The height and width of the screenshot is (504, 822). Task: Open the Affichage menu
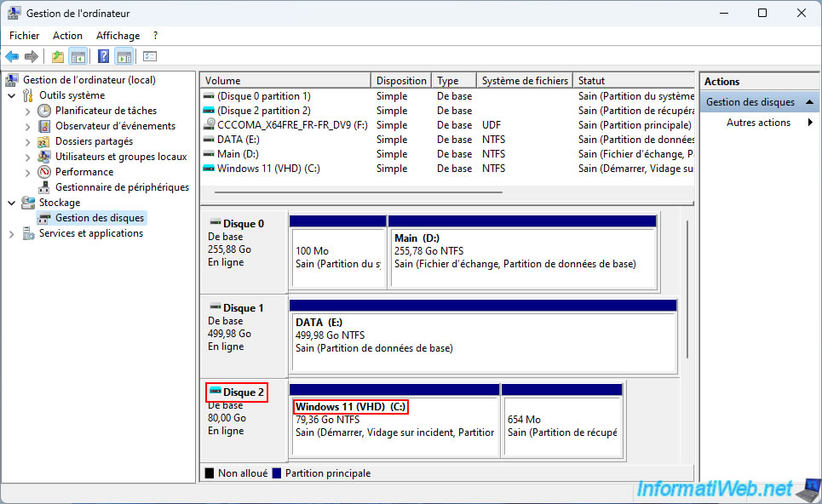(118, 36)
